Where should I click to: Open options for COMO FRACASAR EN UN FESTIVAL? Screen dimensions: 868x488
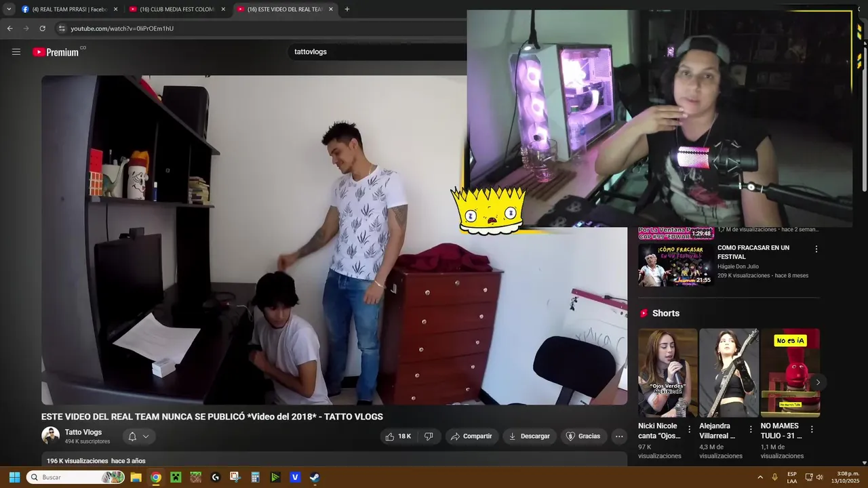click(816, 249)
